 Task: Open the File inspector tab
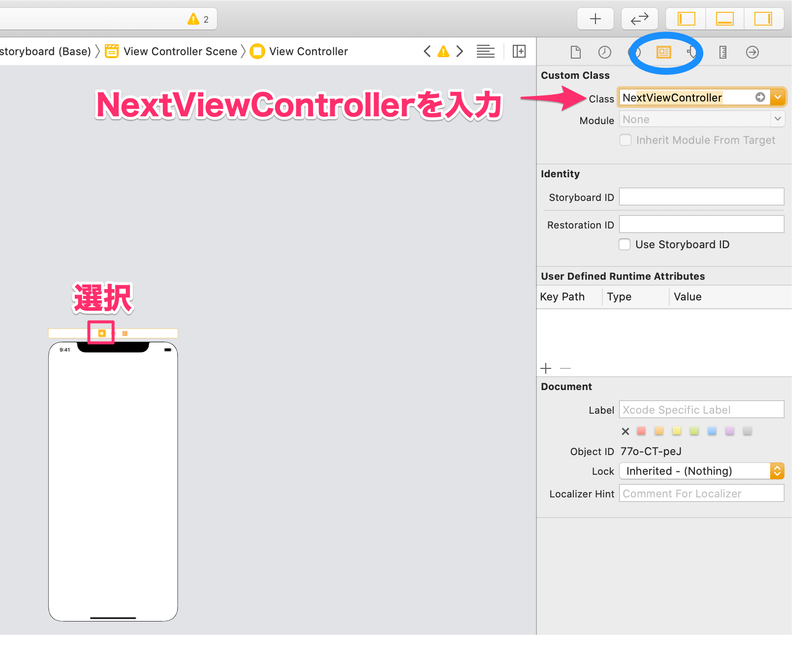575,52
